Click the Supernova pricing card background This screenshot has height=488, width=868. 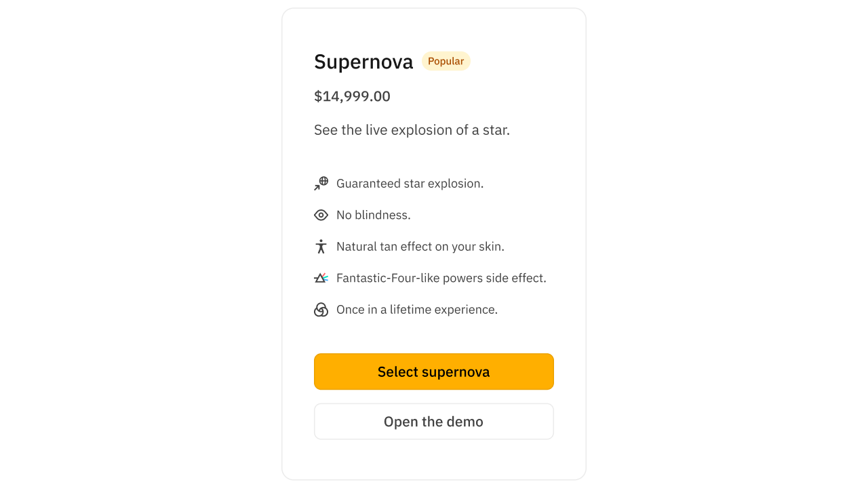pos(433,461)
